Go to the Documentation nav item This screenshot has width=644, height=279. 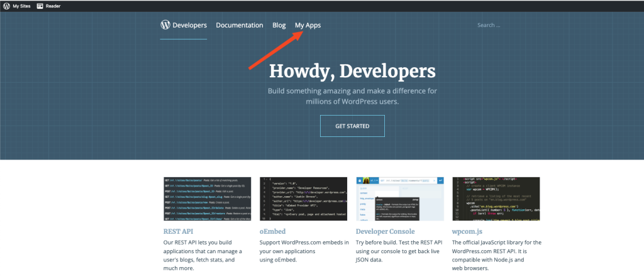[239, 25]
